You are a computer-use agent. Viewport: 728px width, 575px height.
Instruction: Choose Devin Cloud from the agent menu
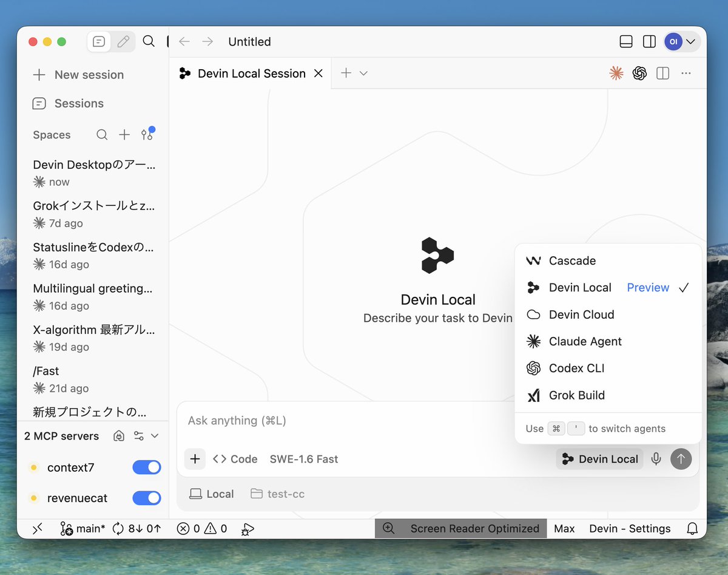point(608,315)
